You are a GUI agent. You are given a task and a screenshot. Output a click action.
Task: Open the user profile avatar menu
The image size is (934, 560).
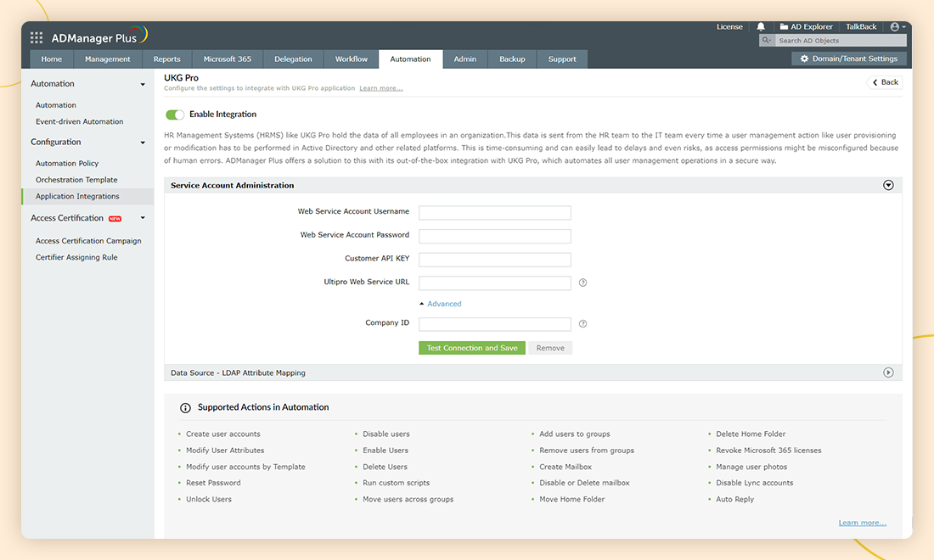[x=897, y=27]
